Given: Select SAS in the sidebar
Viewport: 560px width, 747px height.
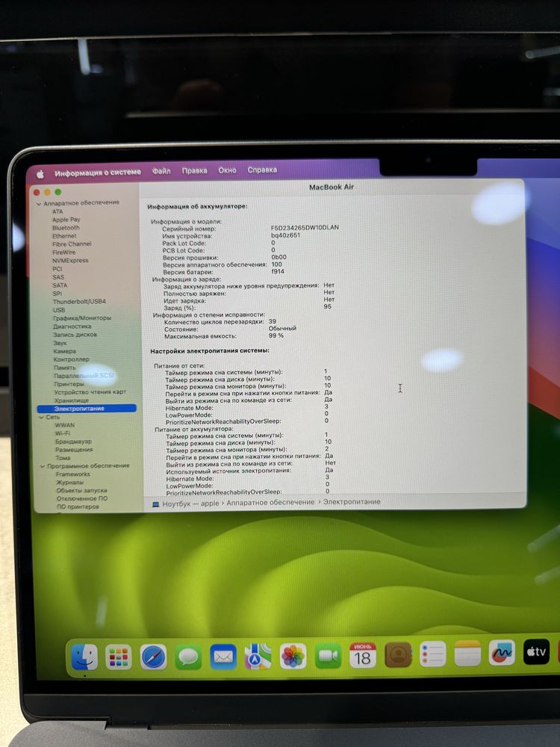Looking at the screenshot, I should point(58,277).
